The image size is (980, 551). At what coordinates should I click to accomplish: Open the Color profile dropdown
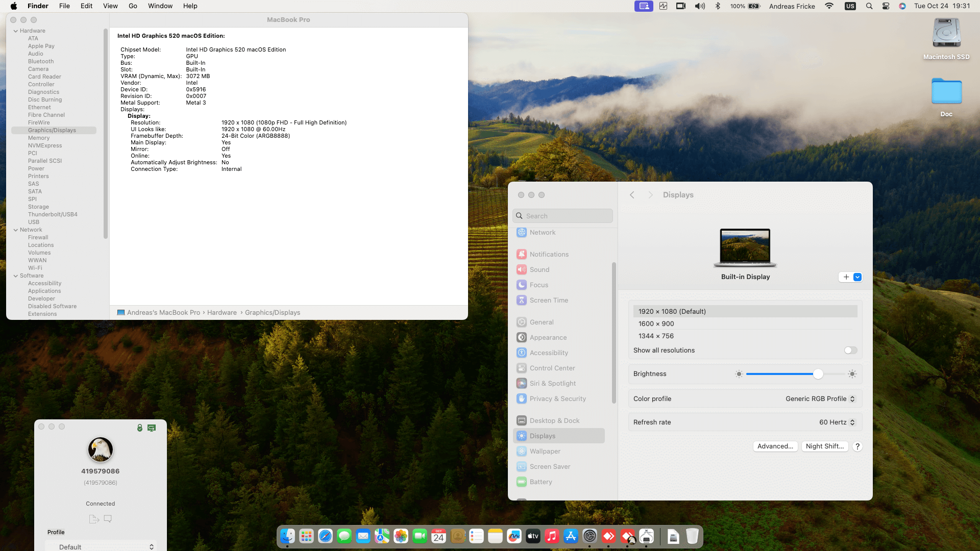820,399
